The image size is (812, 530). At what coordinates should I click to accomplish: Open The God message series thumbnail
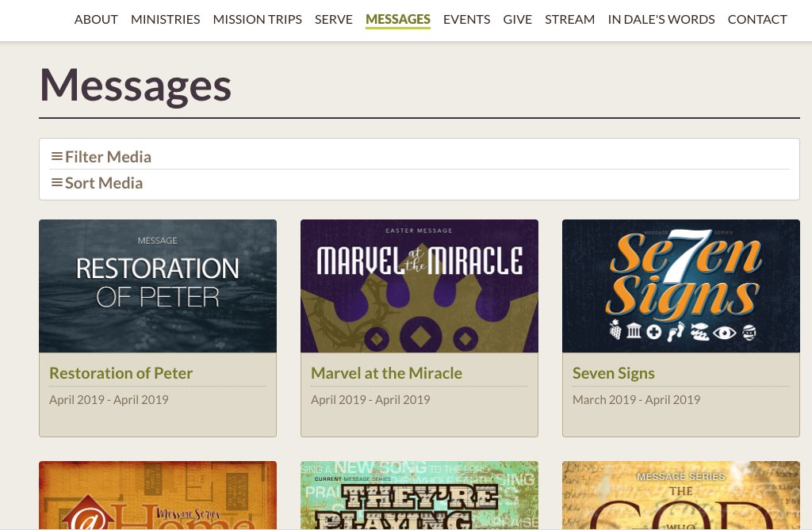pyautogui.click(x=681, y=495)
